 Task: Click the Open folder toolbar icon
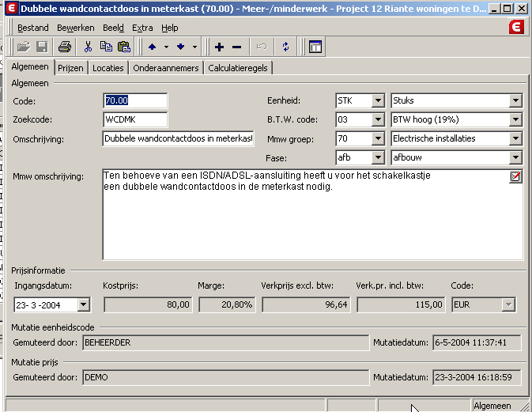24,47
